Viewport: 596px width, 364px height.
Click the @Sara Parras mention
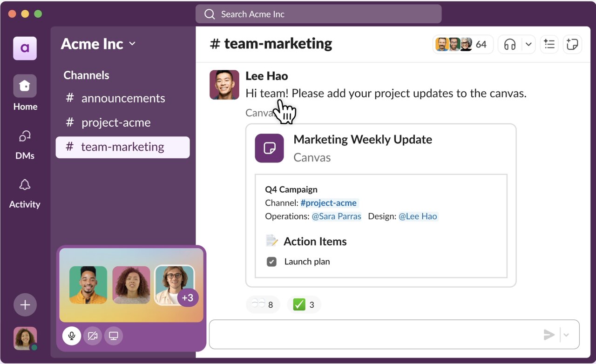pos(336,216)
